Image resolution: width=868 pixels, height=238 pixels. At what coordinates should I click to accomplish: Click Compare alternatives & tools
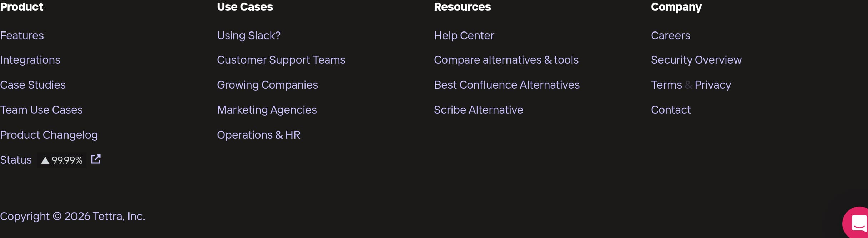[506, 60]
